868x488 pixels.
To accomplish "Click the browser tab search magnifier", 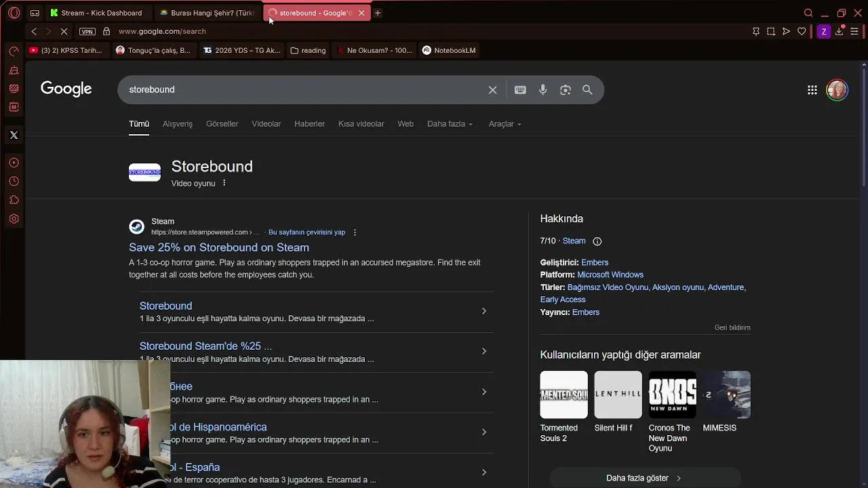I will pyautogui.click(x=808, y=13).
